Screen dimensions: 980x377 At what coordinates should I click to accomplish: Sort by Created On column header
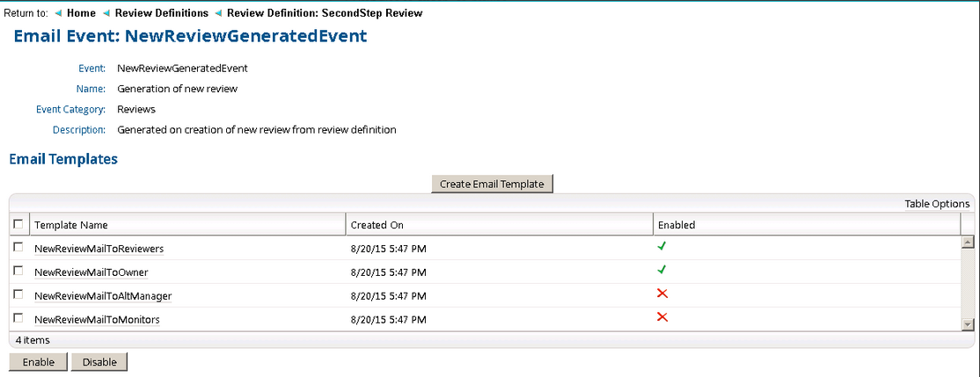point(377,225)
